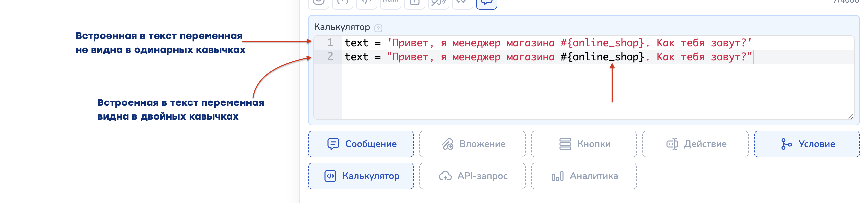
Task: Add a Сообщение block
Action: click(361, 144)
